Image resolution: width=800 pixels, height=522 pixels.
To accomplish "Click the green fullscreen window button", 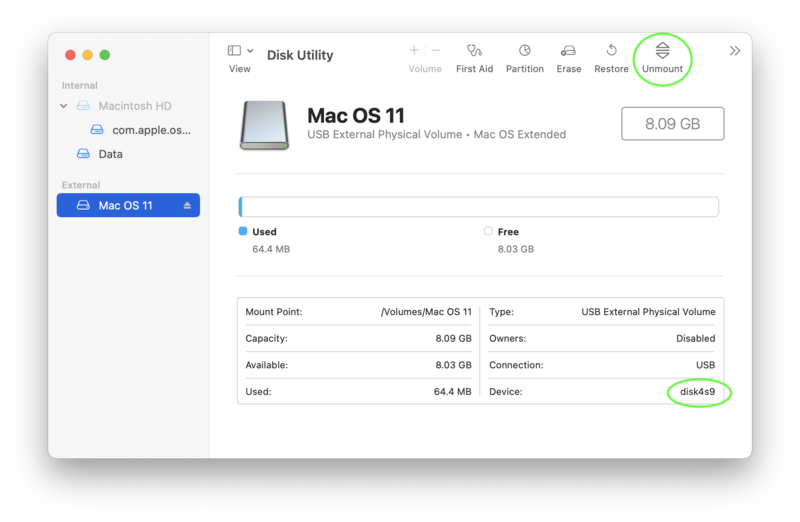I will pos(105,55).
